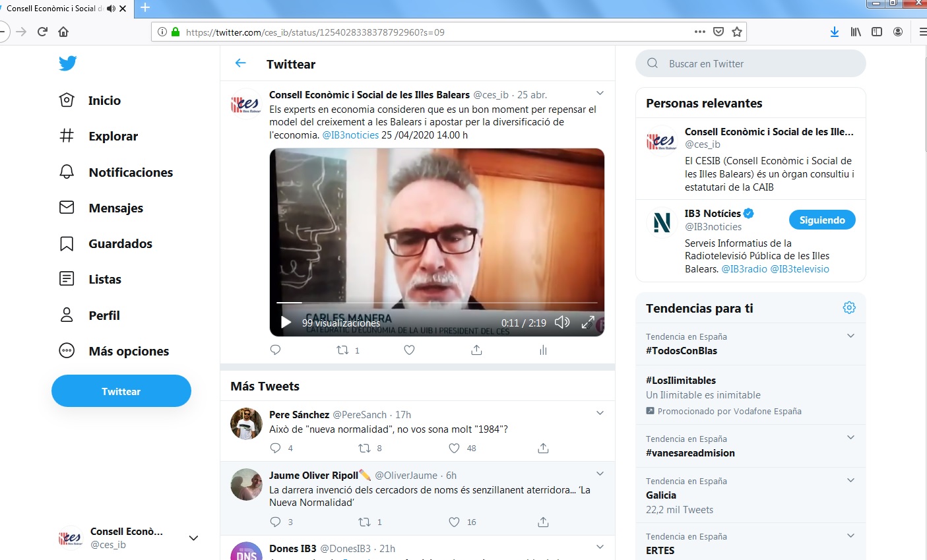Open Firefox downloads panel
Screen dimensions: 927x560
[835, 32]
